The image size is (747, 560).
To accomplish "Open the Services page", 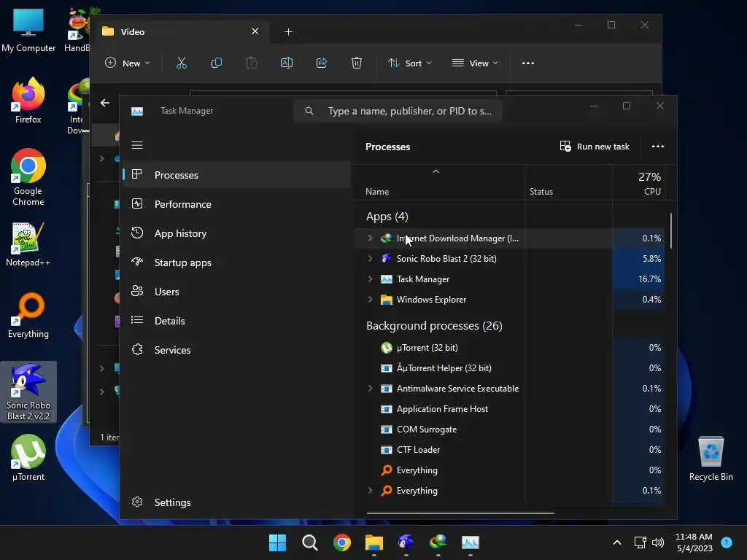I will [x=237, y=350].
